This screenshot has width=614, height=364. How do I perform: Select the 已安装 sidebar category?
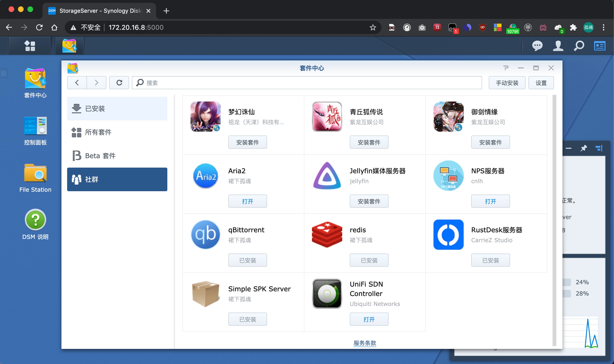[117, 108]
